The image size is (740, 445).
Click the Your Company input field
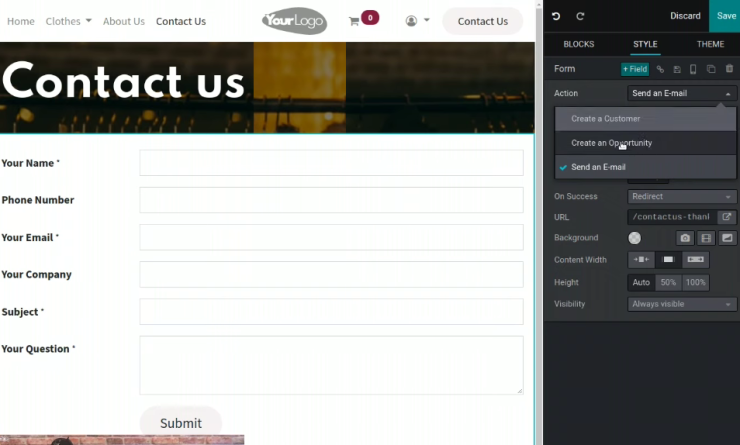click(331, 274)
